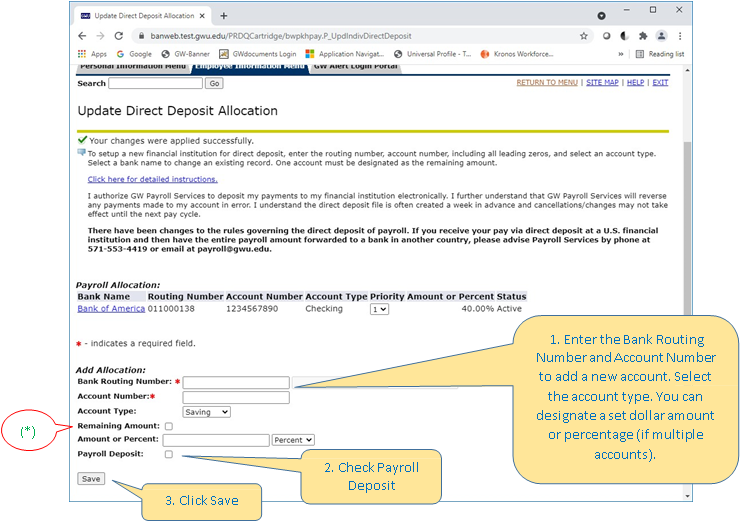
Task: Click the padlock site info icon
Action: [x=141, y=36]
